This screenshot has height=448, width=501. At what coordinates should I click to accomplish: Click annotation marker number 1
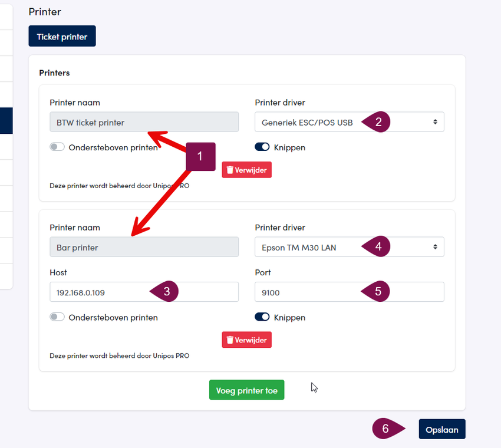pyautogui.click(x=200, y=157)
